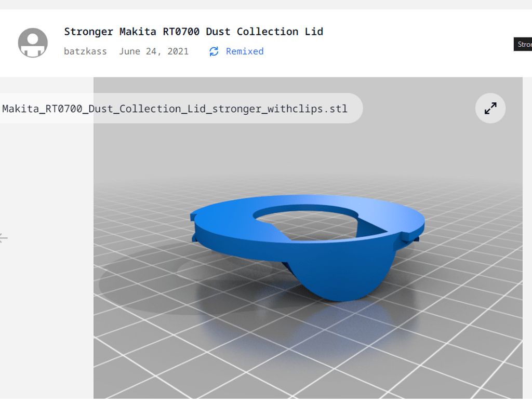Open the batzkass user avatar

pyautogui.click(x=33, y=43)
